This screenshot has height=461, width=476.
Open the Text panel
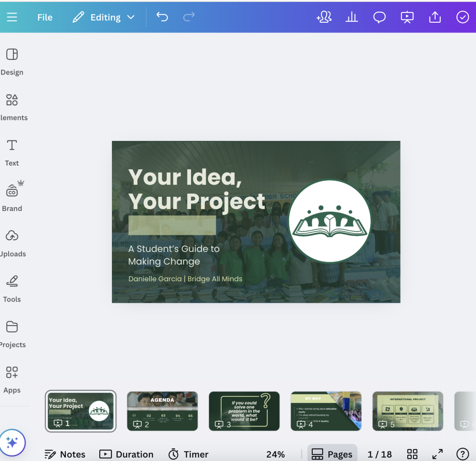[x=12, y=153]
